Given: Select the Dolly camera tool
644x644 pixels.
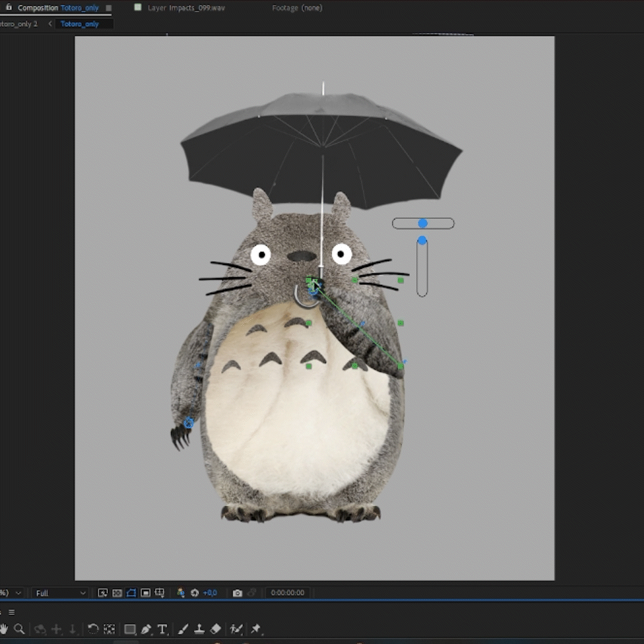Looking at the screenshot, I should click(73, 629).
